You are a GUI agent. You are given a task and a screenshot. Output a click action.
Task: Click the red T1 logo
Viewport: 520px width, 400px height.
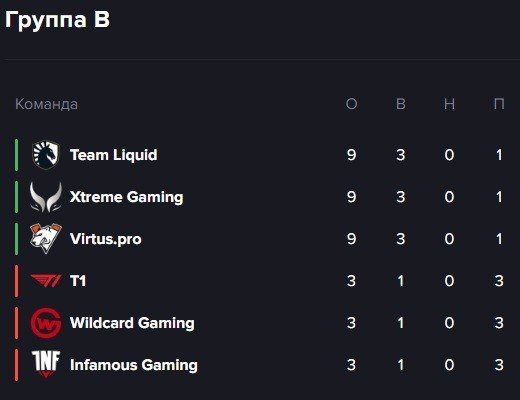(x=46, y=281)
